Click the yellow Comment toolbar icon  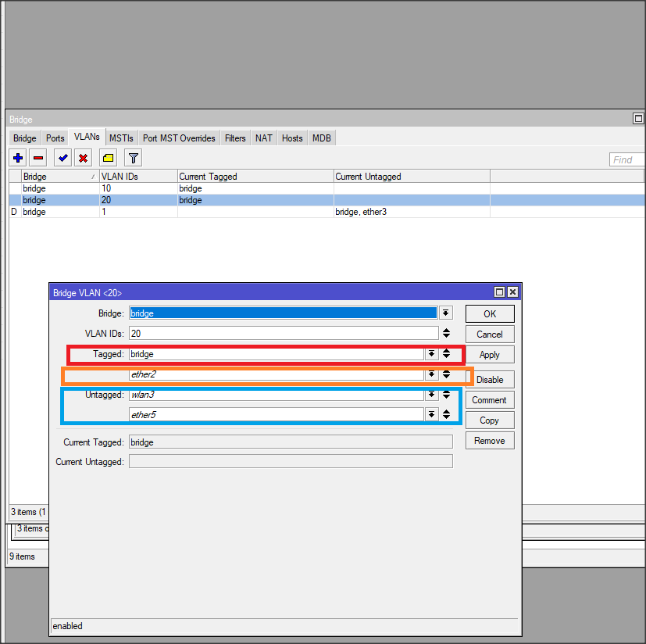click(109, 158)
